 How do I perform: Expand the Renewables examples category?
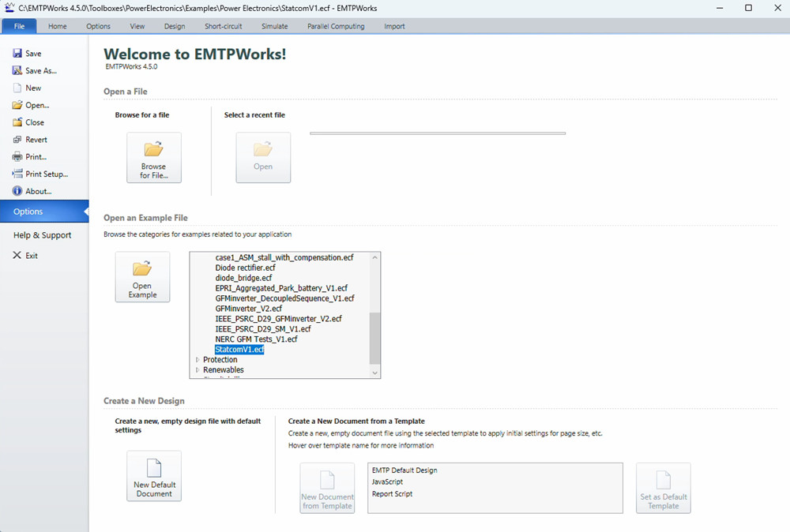click(197, 369)
